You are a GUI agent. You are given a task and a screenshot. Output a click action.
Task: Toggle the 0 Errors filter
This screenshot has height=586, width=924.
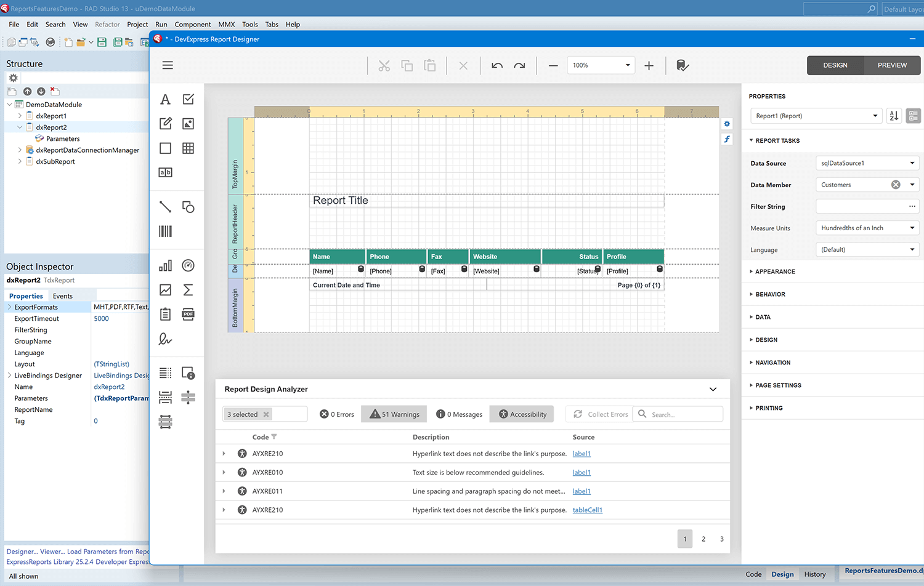tap(337, 414)
